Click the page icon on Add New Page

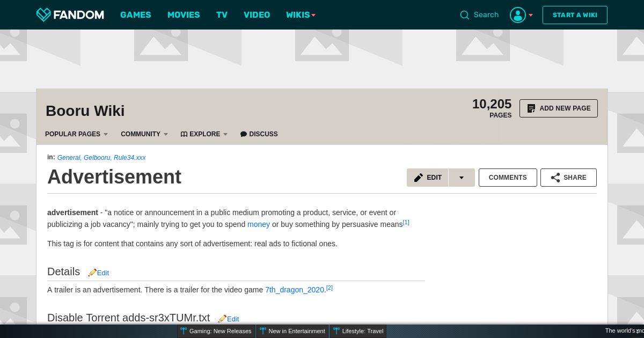[531, 108]
